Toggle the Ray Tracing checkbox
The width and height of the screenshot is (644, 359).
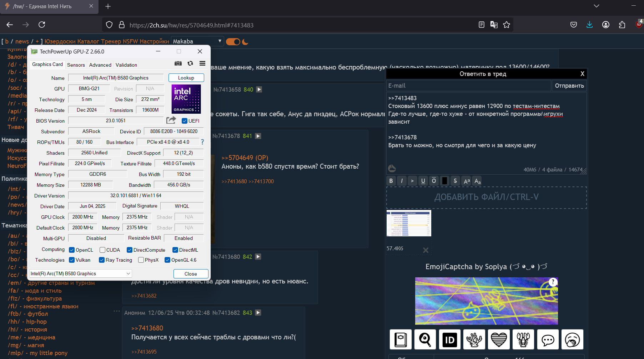[x=102, y=260]
